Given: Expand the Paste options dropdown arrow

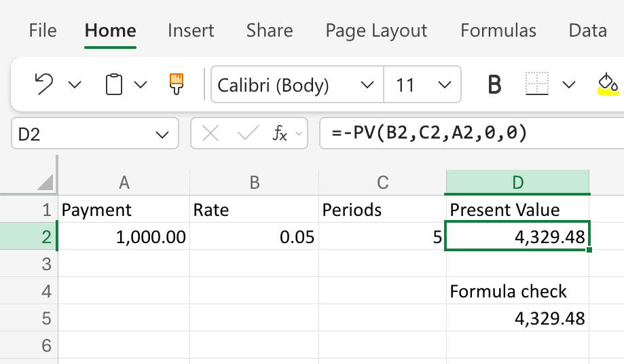Looking at the screenshot, I should tap(141, 85).
